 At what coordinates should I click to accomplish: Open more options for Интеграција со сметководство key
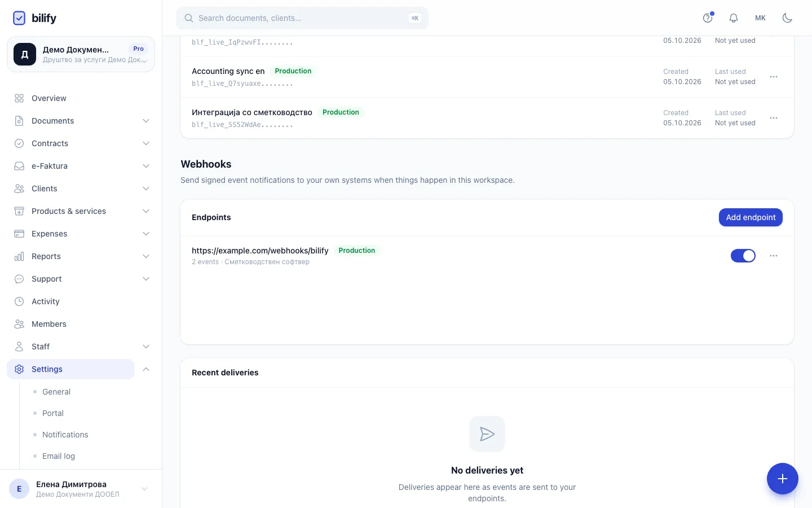tap(774, 118)
